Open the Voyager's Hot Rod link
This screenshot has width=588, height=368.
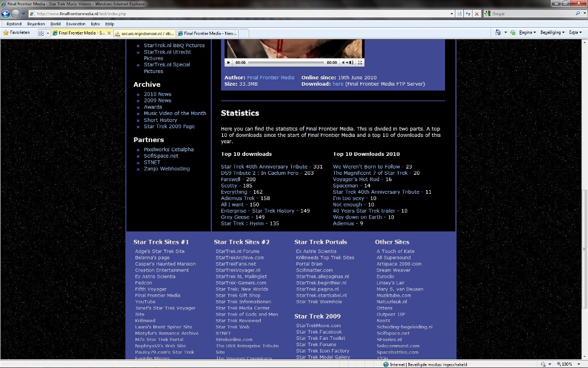356,179
